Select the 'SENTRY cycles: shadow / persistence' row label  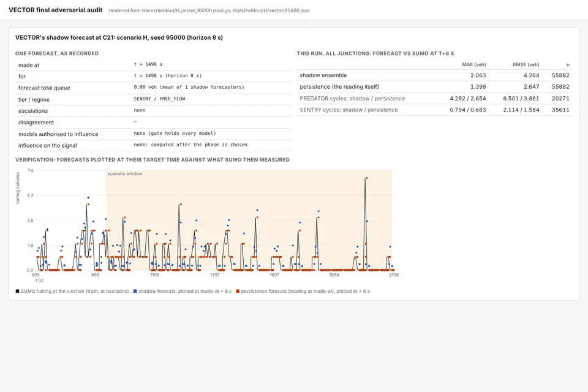349,110
